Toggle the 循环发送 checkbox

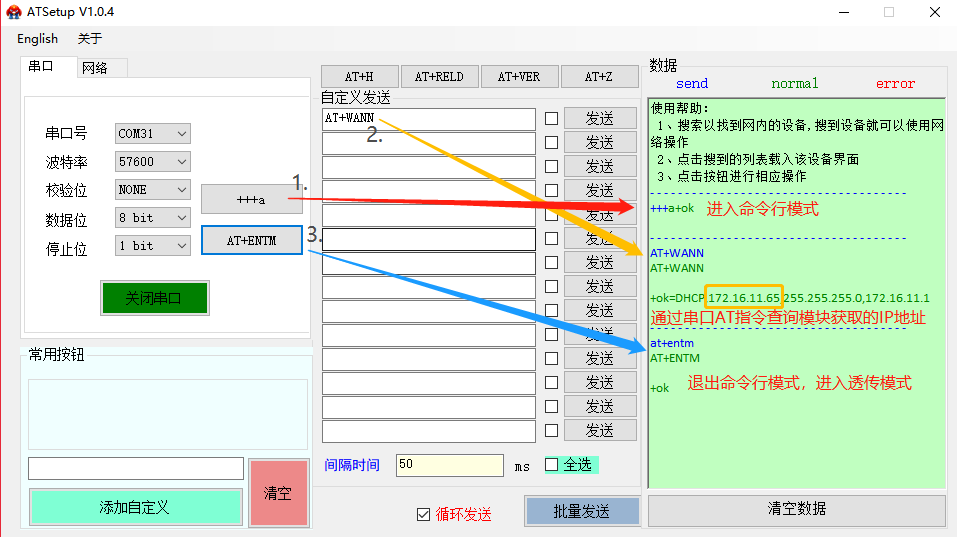coord(423,514)
